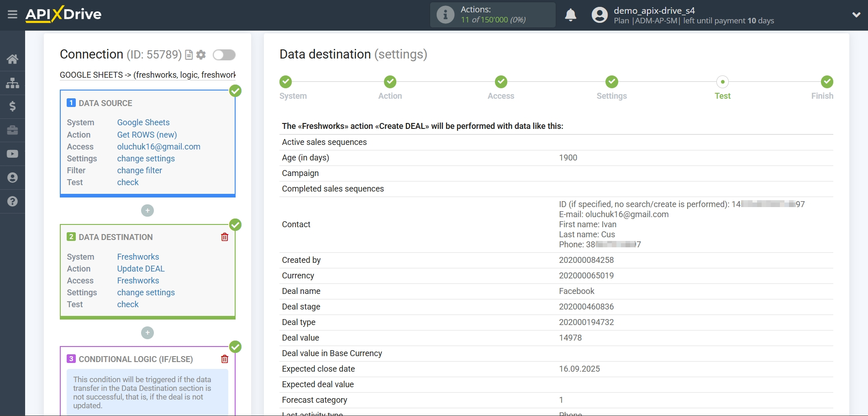Go to Action step
Viewport: 868px width, 416px height.
(x=390, y=82)
